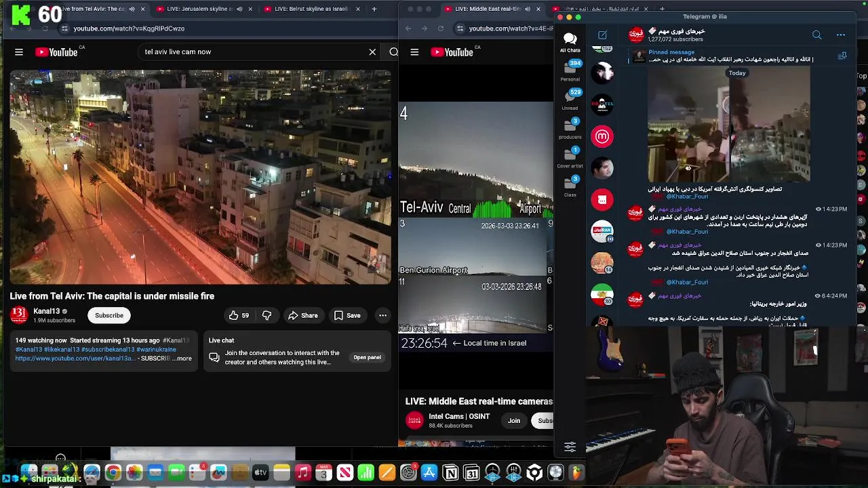Open the Intel Cams channel avatar

click(414, 421)
